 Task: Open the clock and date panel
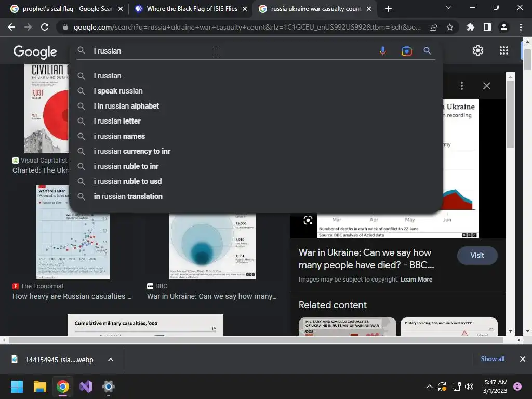(495, 387)
